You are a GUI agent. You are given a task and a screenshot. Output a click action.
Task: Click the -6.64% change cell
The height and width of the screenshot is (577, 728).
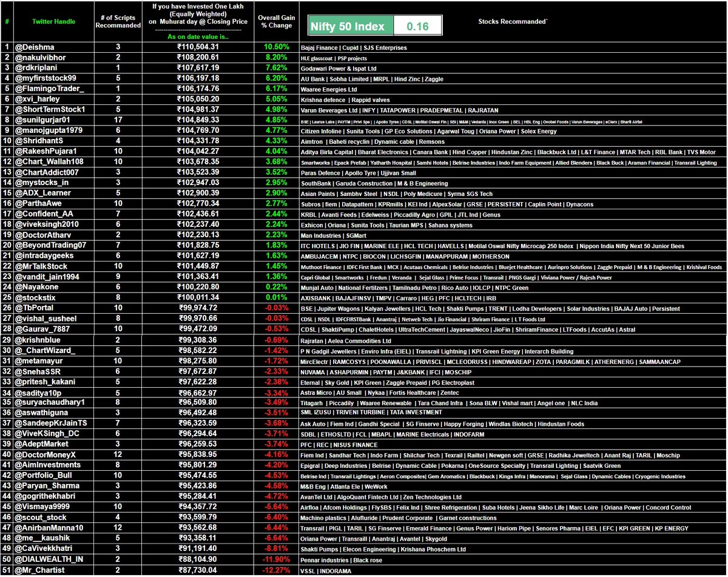pyautogui.click(x=277, y=538)
